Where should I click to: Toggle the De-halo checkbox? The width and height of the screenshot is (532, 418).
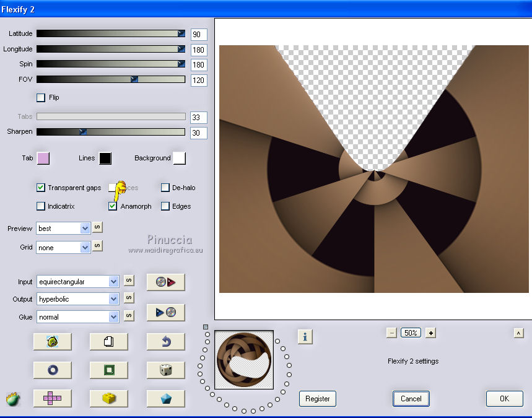point(165,188)
